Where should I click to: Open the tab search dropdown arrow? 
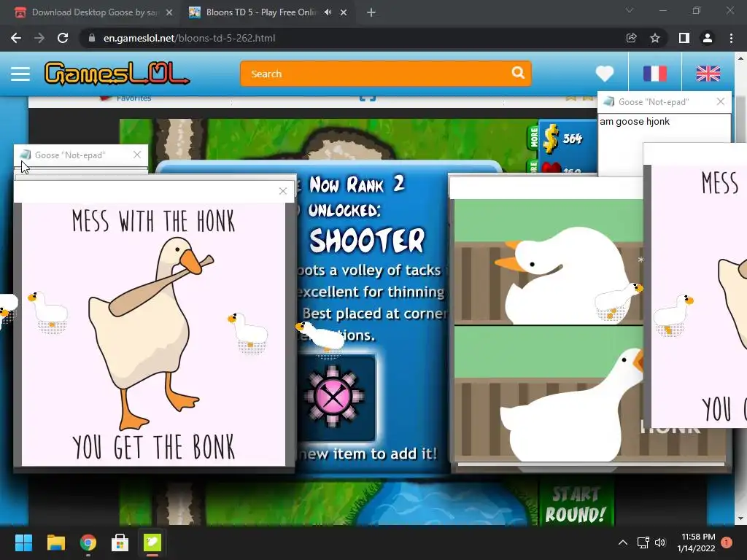tap(630, 10)
